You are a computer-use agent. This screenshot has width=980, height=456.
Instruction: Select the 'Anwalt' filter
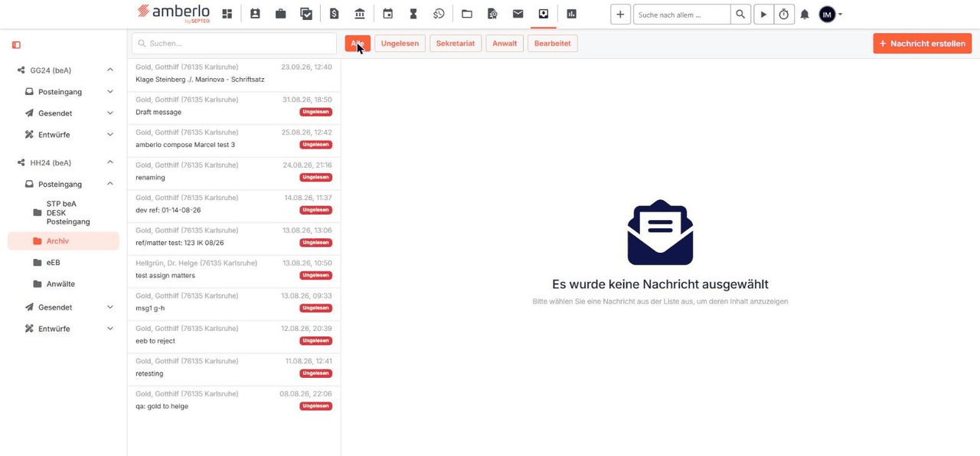pyautogui.click(x=505, y=44)
